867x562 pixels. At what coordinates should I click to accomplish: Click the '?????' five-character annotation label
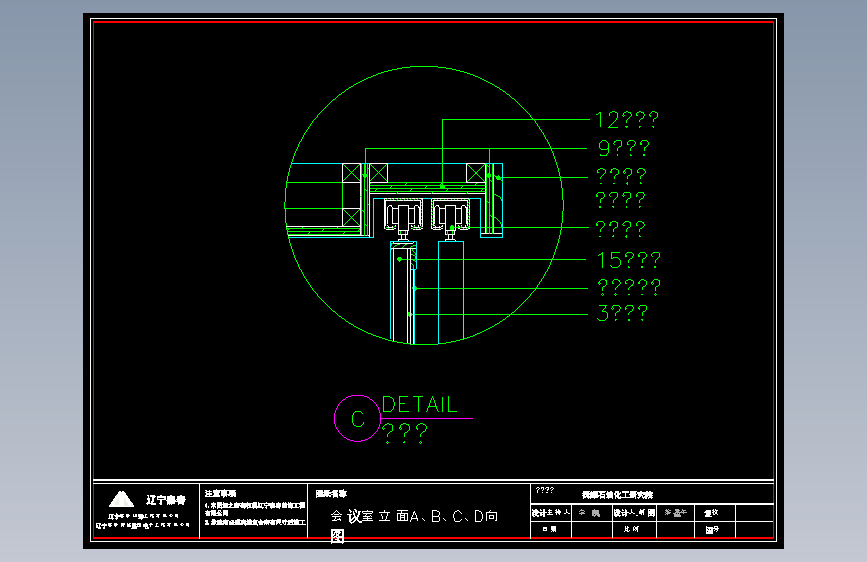pyautogui.click(x=629, y=287)
